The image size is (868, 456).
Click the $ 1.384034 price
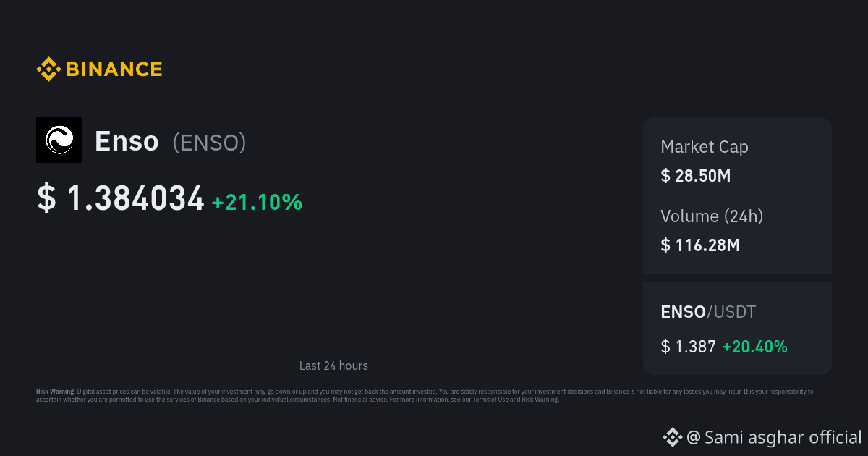pos(121,199)
